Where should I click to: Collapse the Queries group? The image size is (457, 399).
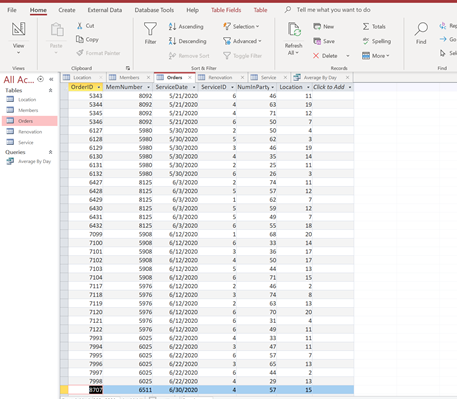click(50, 152)
